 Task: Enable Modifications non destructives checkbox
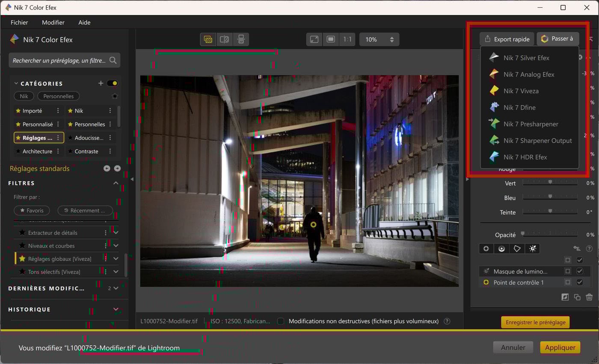click(281, 321)
